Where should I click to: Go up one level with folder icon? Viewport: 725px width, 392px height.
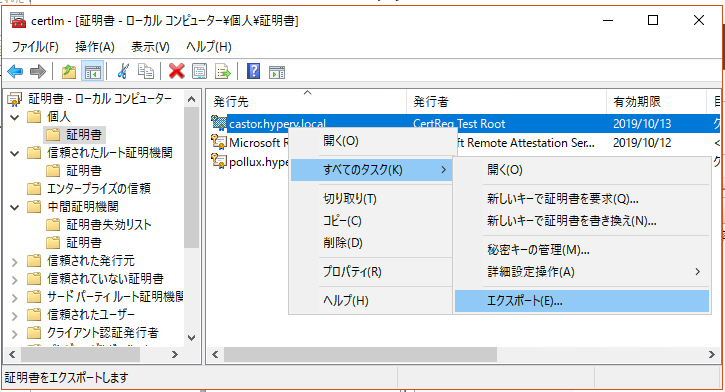(x=69, y=72)
